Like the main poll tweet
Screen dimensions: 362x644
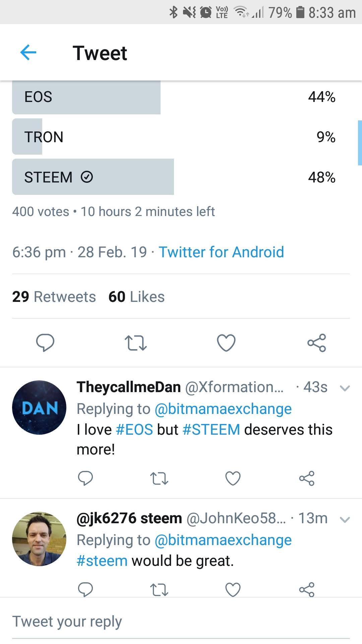(x=226, y=343)
